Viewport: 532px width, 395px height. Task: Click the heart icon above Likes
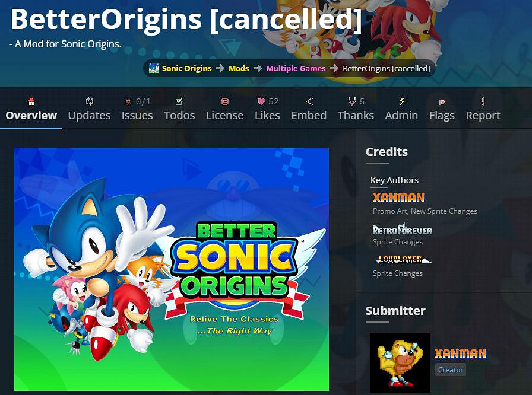point(261,101)
